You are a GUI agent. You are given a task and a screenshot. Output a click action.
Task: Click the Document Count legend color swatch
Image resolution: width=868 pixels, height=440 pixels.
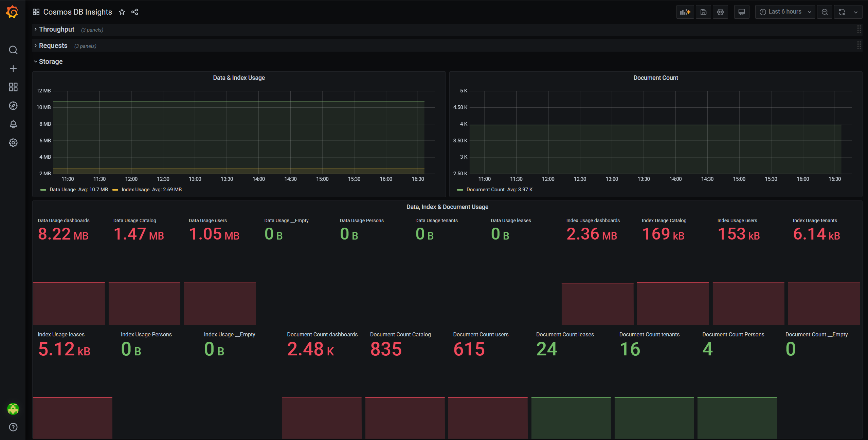[460, 190]
